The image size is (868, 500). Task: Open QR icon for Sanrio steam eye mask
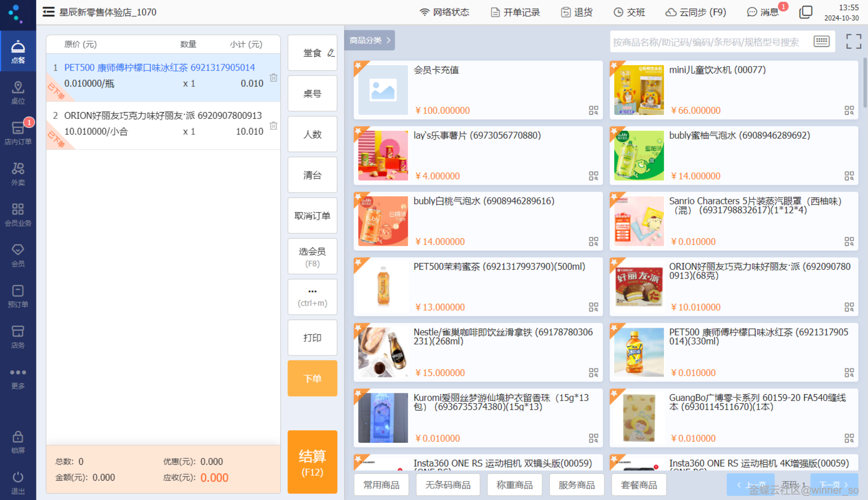[849, 241]
